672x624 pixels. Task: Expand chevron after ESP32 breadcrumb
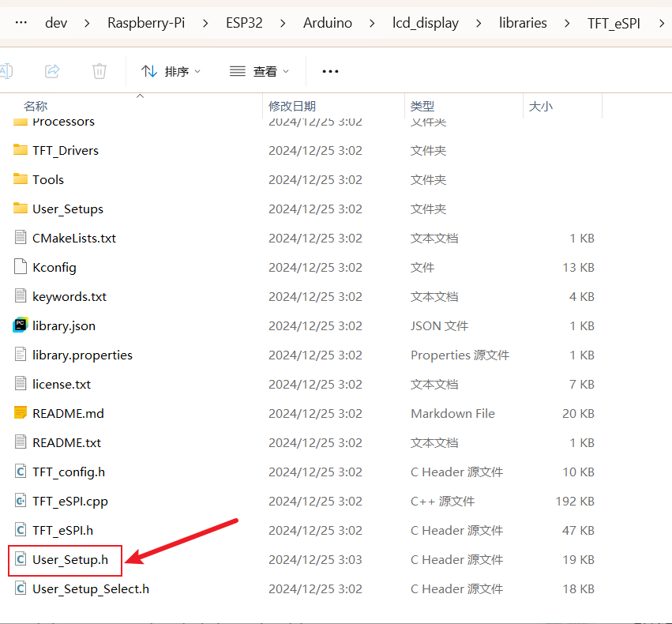coord(283,23)
